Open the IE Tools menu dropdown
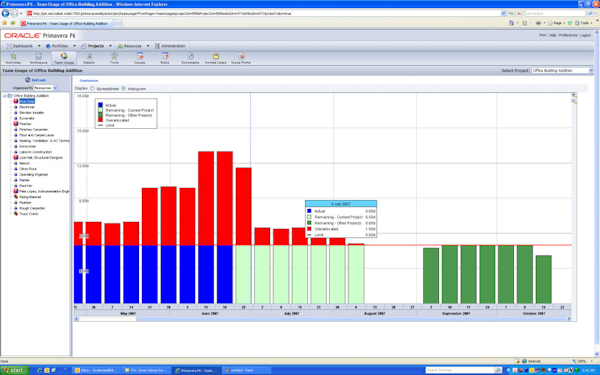Image resolution: width=600 pixels, height=375 pixels. [x=584, y=23]
